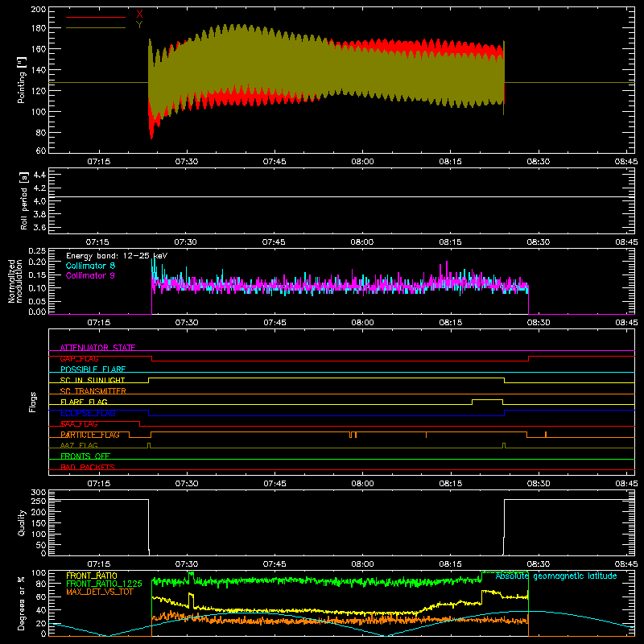Select the green FRONT_RATIO_1225 legend label
This screenshot has height=644, width=644.
pyautogui.click(x=104, y=584)
